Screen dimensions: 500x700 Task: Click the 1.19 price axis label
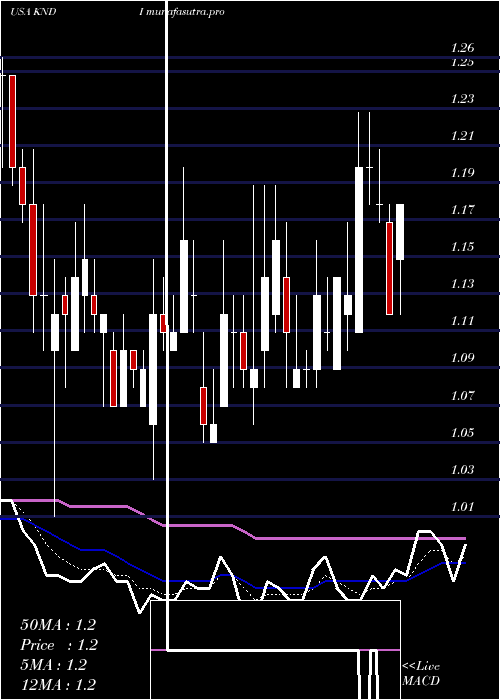tap(462, 173)
